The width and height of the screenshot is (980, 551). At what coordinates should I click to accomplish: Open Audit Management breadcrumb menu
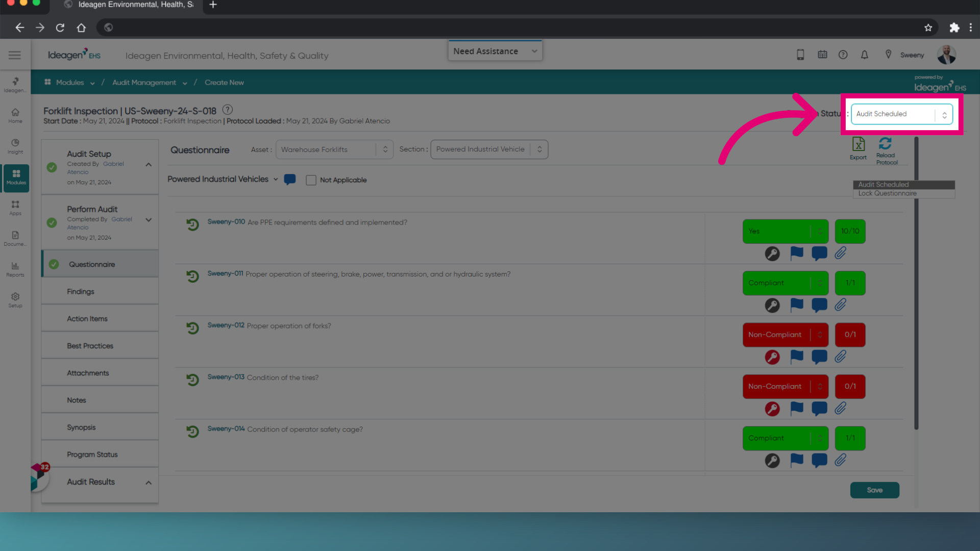(x=150, y=82)
